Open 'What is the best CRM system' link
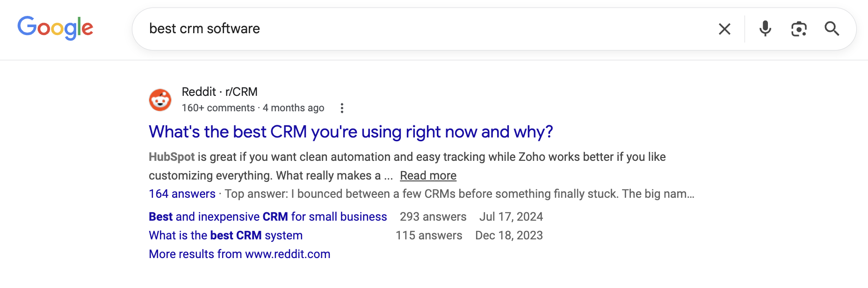 (x=225, y=236)
